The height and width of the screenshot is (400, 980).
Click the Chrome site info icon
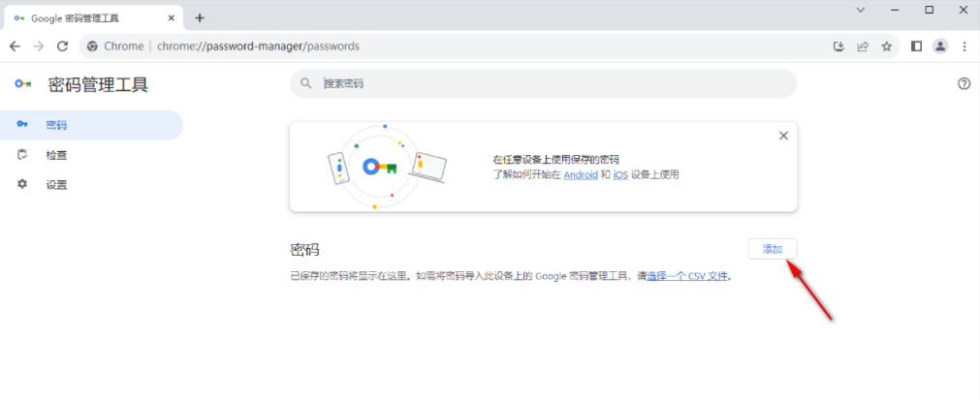pos(92,46)
